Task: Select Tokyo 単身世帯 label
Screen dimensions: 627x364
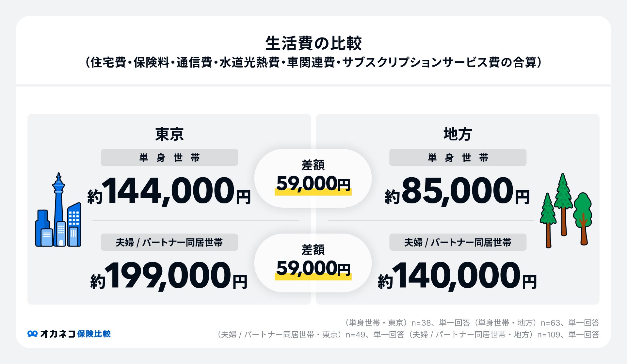Action: [x=169, y=158]
